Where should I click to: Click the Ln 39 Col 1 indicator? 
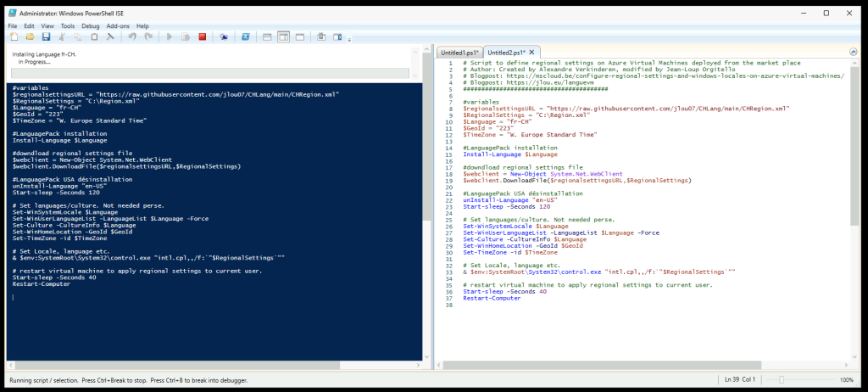740,380
